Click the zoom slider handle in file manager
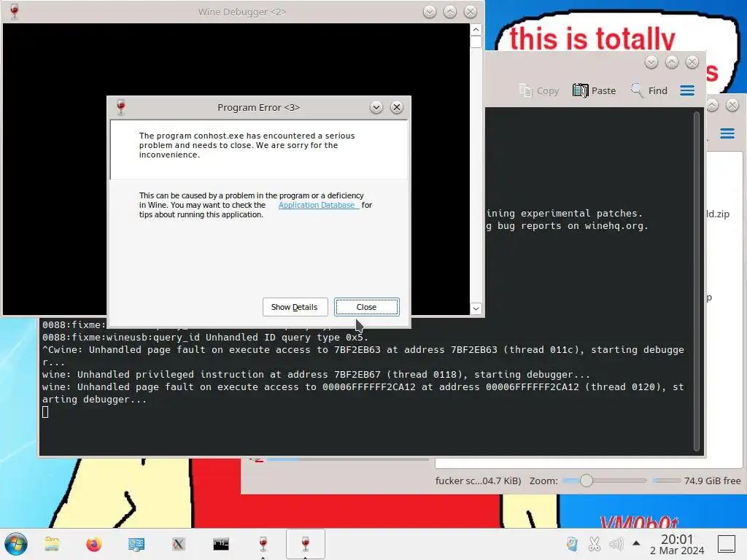This screenshot has height=560, width=747. point(587,481)
